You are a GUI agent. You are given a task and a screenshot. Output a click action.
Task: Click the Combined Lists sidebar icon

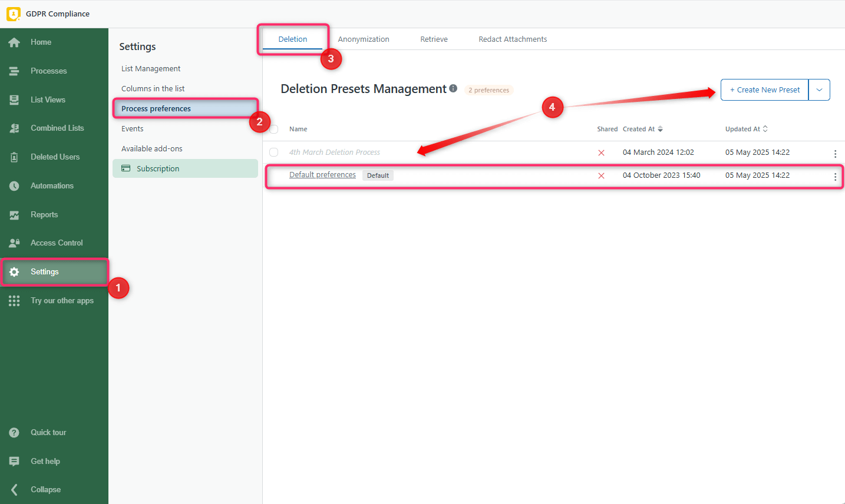click(x=14, y=128)
